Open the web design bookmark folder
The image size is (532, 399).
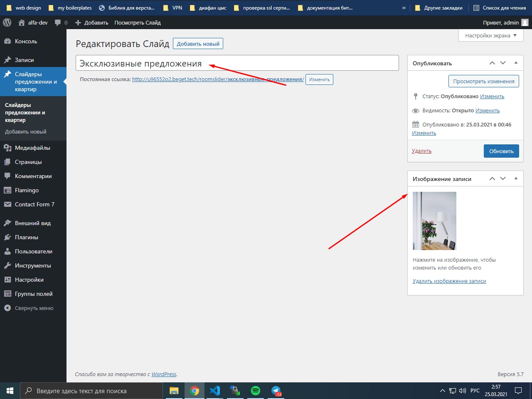24,8
